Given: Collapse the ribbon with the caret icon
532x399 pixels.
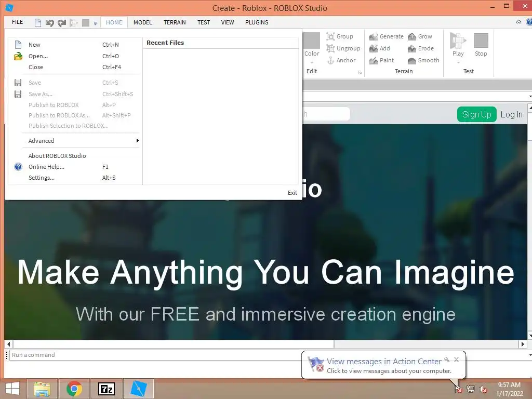Looking at the screenshot, I should coord(518,22).
